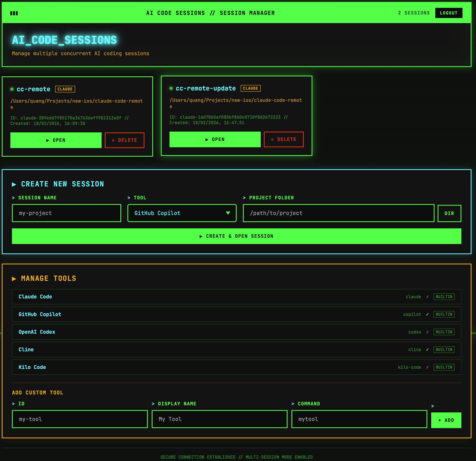Open the Tool dropdown showing GitHub Copilot
This screenshot has width=476, height=461.
coord(182,213)
